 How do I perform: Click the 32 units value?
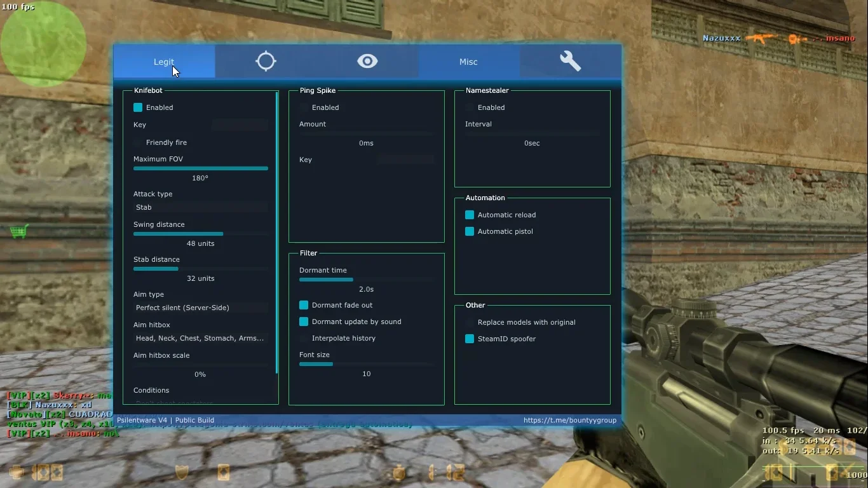point(200,278)
